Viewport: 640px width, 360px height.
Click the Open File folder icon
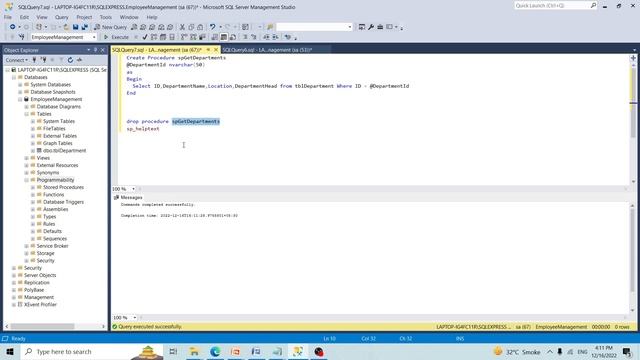pyautogui.click(x=66, y=27)
